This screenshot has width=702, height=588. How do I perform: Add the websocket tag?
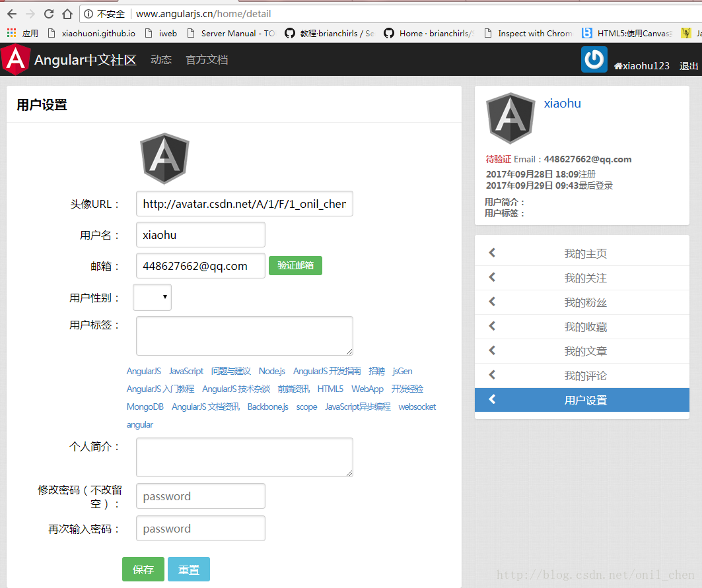[417, 407]
